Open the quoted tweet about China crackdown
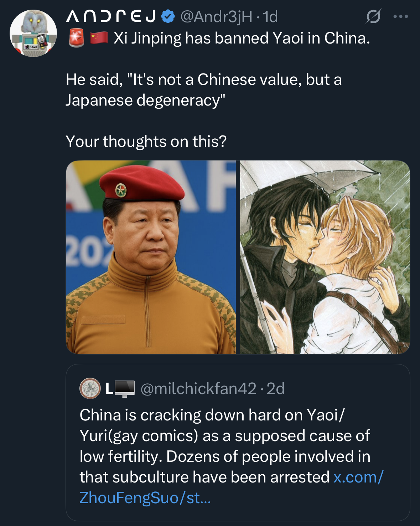This screenshot has width=420, height=526. [x=238, y=443]
